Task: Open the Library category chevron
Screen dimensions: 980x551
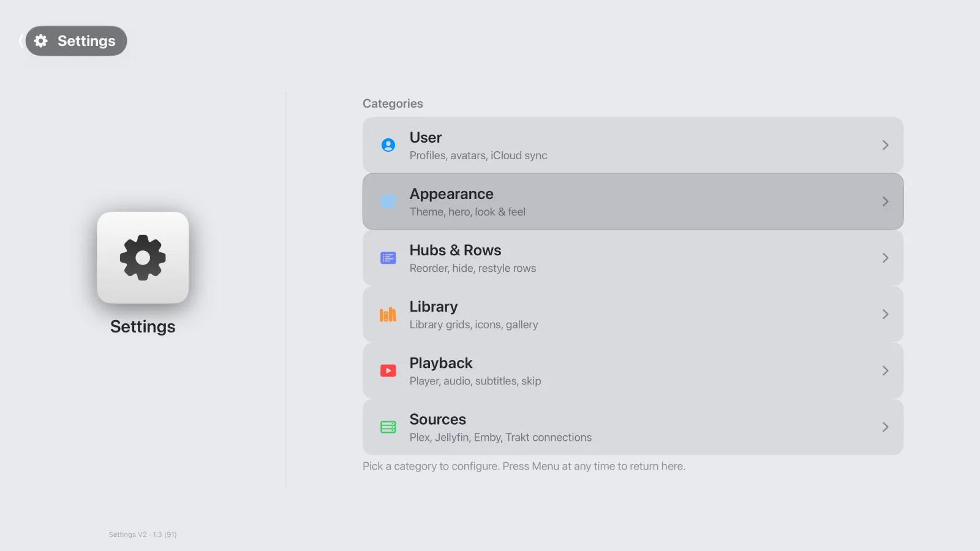Action: click(x=885, y=314)
